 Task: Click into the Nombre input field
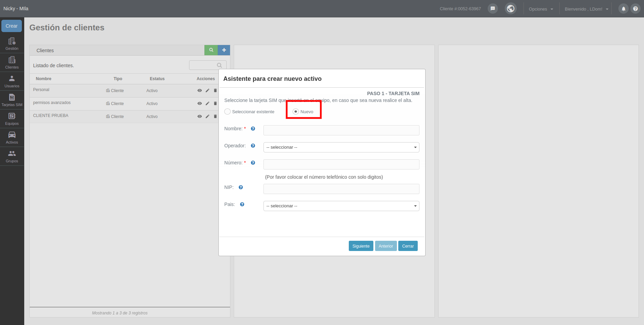tap(341, 130)
